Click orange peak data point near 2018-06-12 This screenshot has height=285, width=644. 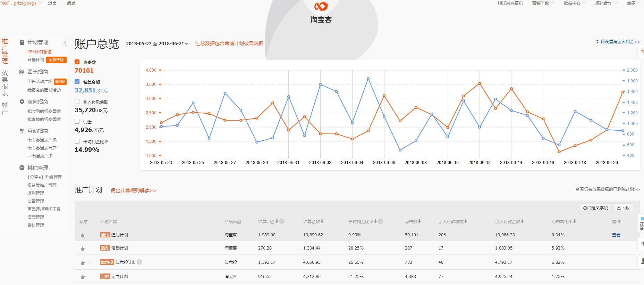tap(480, 83)
